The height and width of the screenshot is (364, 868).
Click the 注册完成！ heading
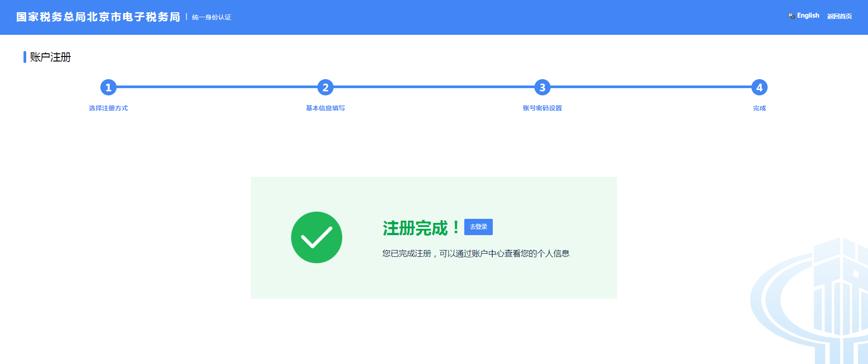(421, 228)
